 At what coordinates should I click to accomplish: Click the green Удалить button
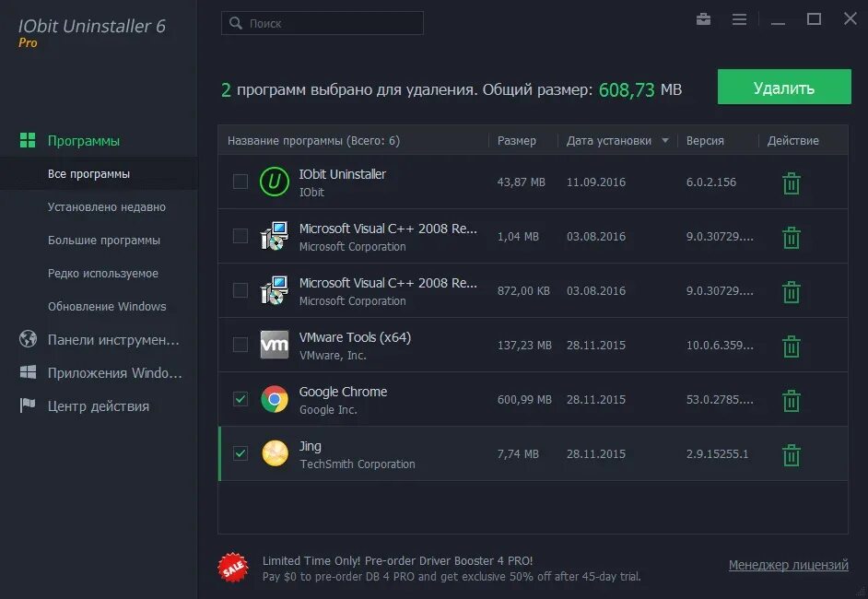pyautogui.click(x=784, y=87)
